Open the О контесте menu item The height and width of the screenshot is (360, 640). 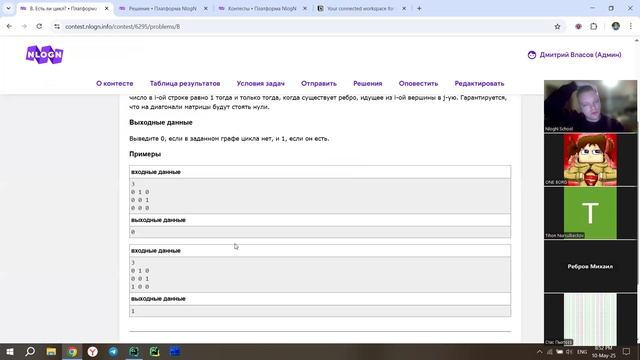115,83
